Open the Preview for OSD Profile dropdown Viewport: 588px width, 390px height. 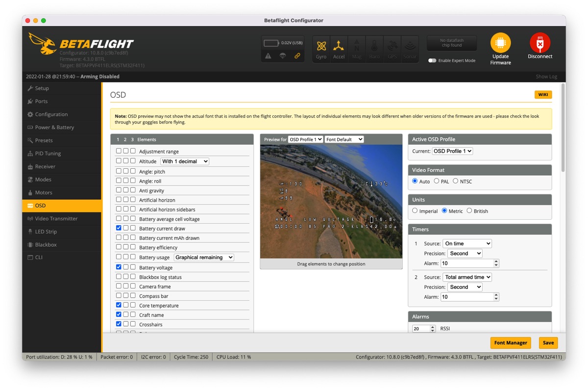click(x=306, y=139)
